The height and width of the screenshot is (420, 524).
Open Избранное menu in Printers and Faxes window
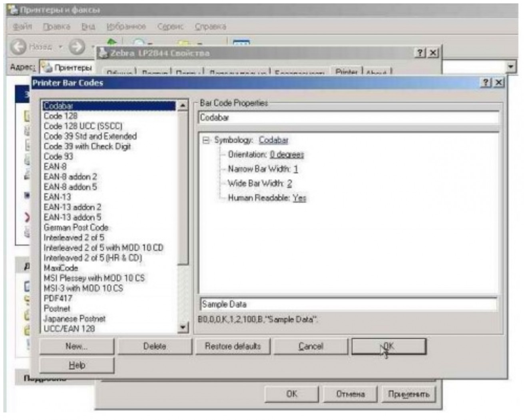[x=126, y=26]
